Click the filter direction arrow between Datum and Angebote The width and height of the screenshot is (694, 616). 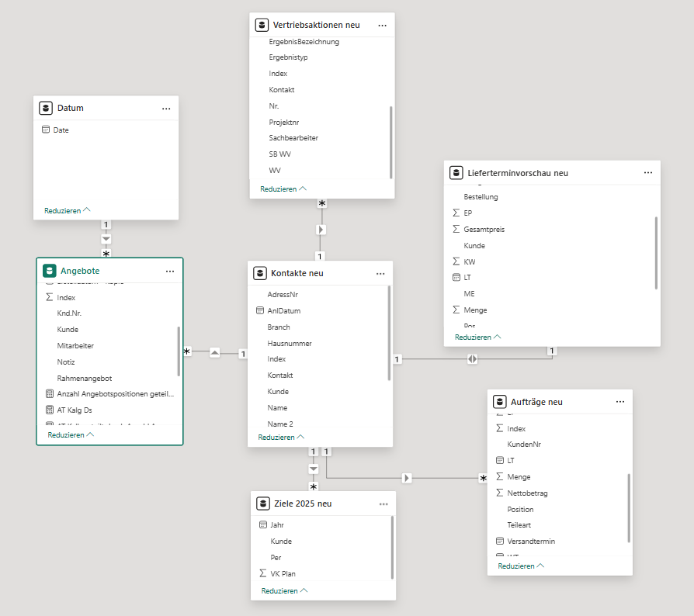click(x=106, y=239)
